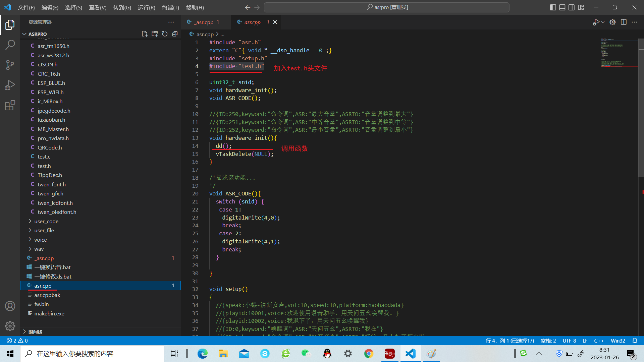Open the run button dropdown arrow
This screenshot has width=644, height=362.
pos(603,22)
